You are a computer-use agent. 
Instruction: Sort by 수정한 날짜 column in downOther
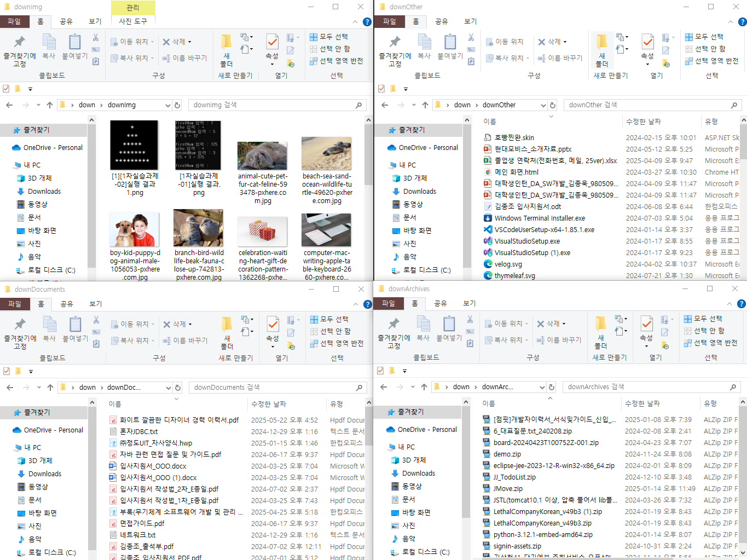(661, 122)
